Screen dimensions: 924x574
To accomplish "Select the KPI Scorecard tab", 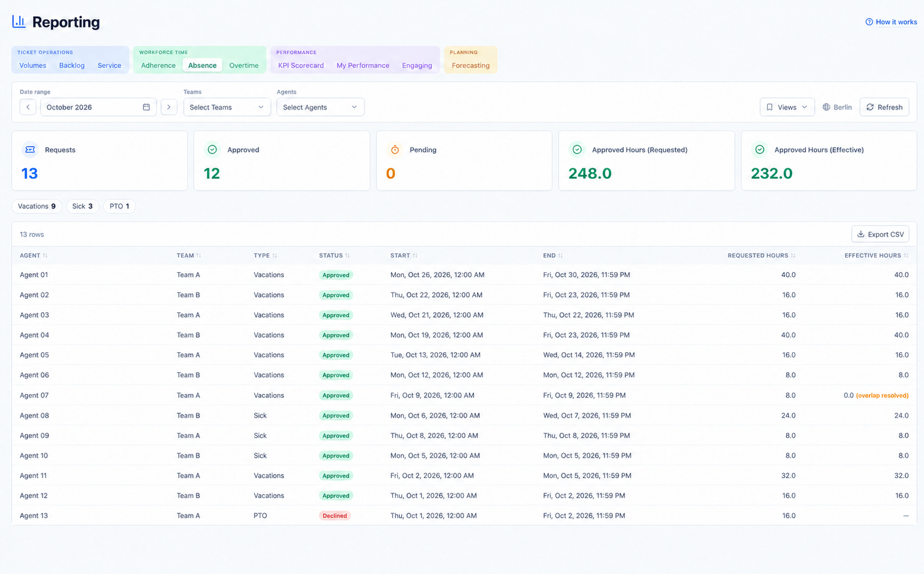I will [x=301, y=66].
